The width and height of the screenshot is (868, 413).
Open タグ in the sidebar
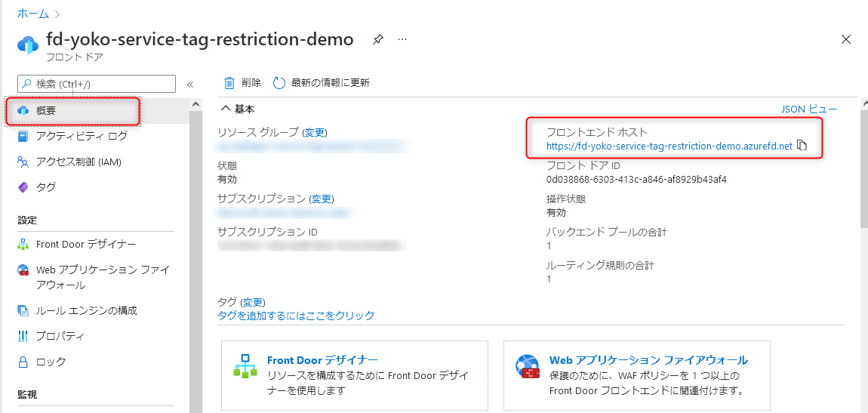click(x=46, y=187)
